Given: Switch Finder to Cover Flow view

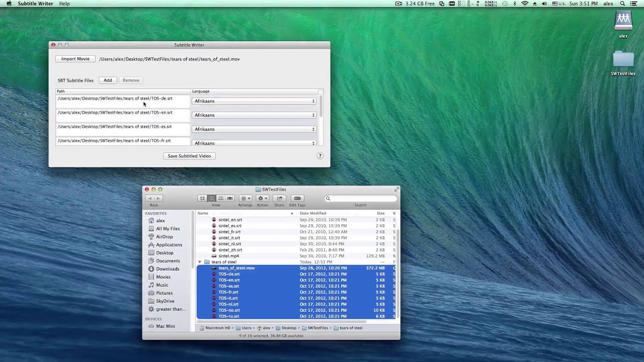Looking at the screenshot, I should pyautogui.click(x=229, y=199).
